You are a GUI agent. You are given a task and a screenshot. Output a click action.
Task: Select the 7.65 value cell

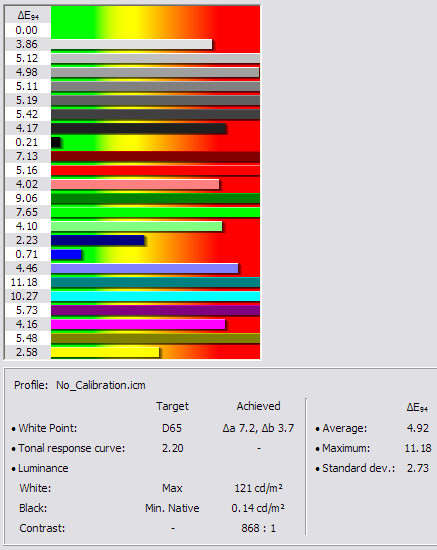coord(27,213)
